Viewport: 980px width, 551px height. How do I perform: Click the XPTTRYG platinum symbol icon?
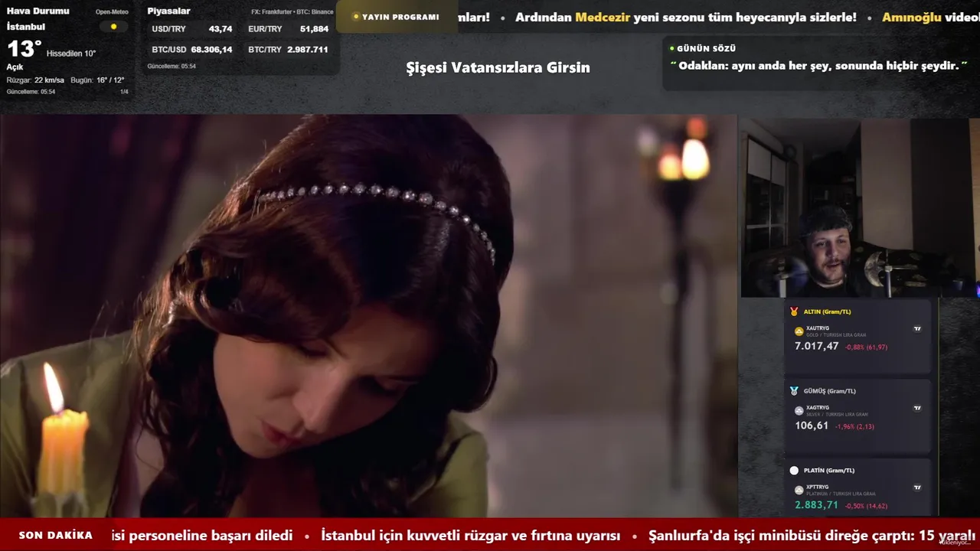coord(799,491)
